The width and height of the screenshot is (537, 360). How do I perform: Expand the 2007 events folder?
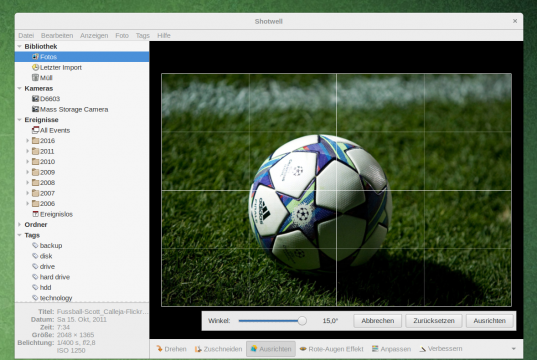tap(28, 193)
